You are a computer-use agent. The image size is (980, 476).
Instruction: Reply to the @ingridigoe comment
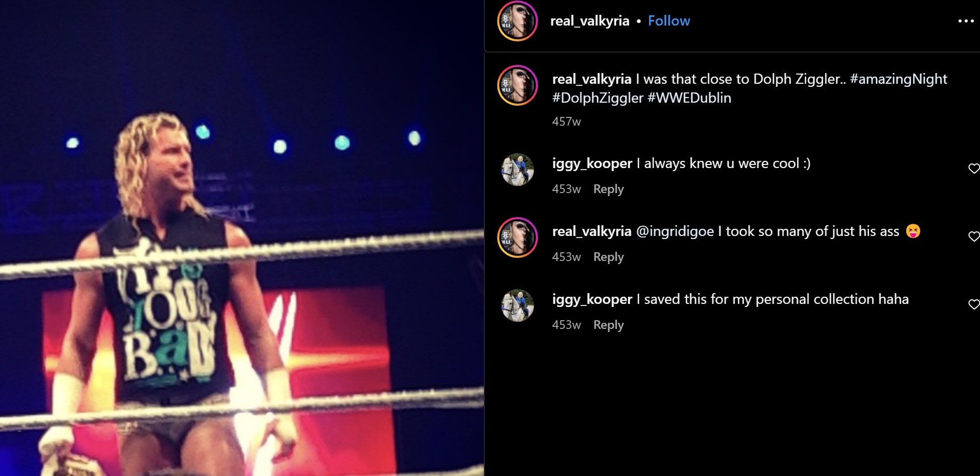pos(609,257)
